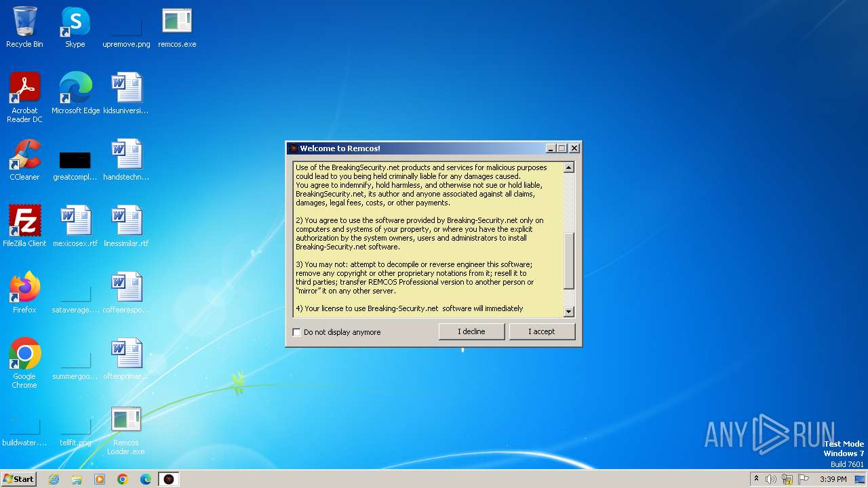Select the mexicosex.rtf document

[75, 226]
